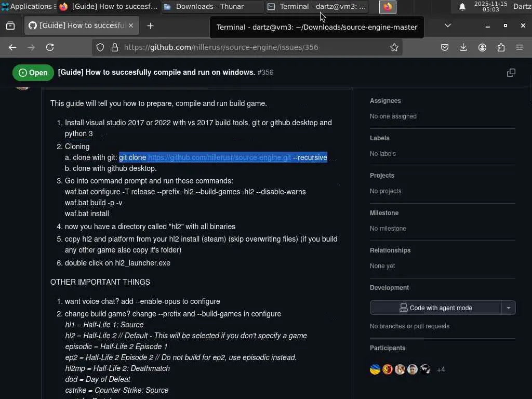Click the Labels sidebar heading
Image resolution: width=532 pixels, height=399 pixels.
click(379, 138)
